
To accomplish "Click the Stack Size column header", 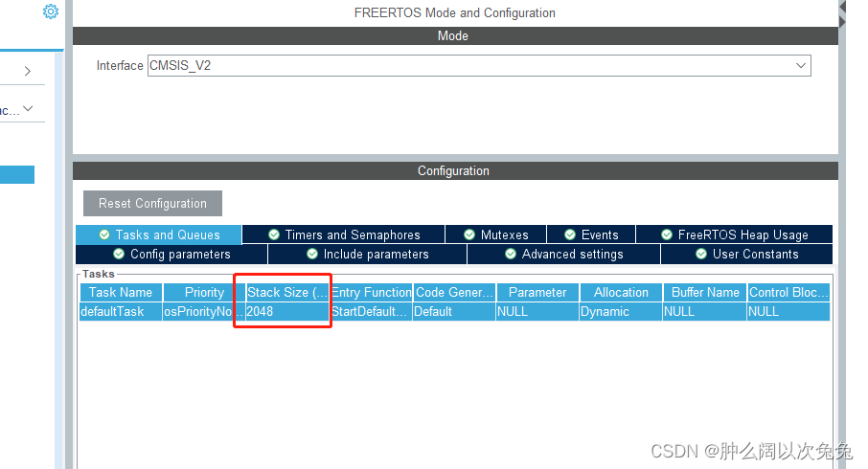I will [x=287, y=292].
